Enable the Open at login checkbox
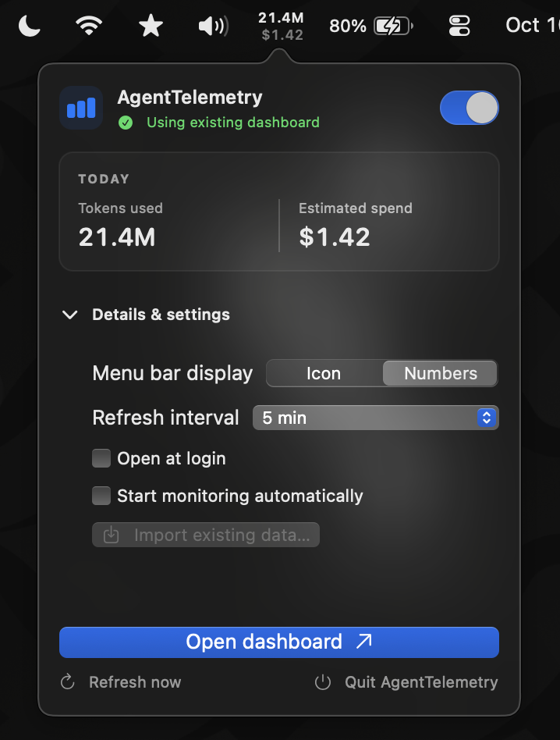The image size is (560, 740). coord(101,458)
